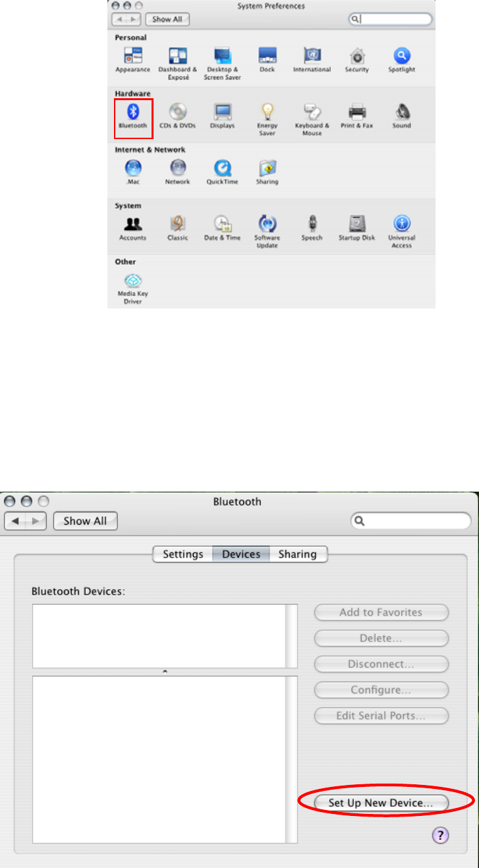
Task: Open Startup Disk preferences
Action: tap(356, 227)
